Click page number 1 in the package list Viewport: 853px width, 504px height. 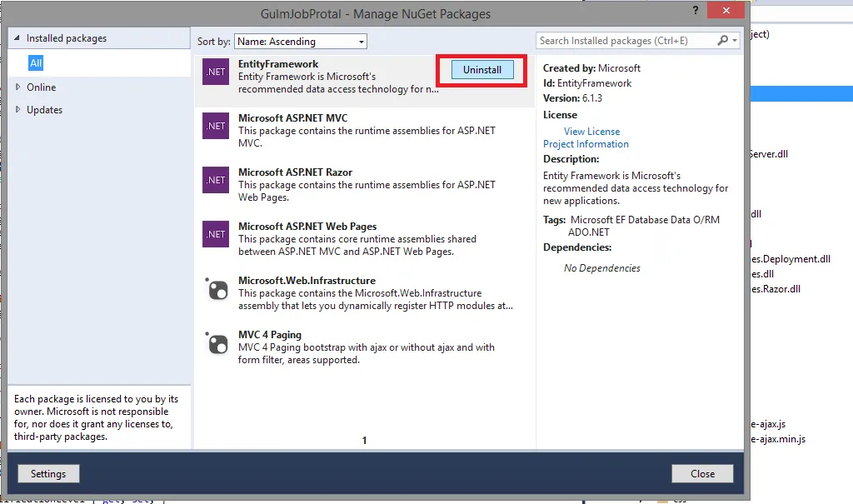click(365, 440)
